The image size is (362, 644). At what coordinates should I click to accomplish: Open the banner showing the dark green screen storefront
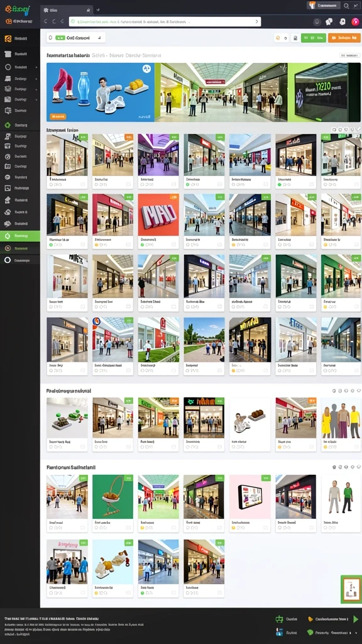(324, 92)
